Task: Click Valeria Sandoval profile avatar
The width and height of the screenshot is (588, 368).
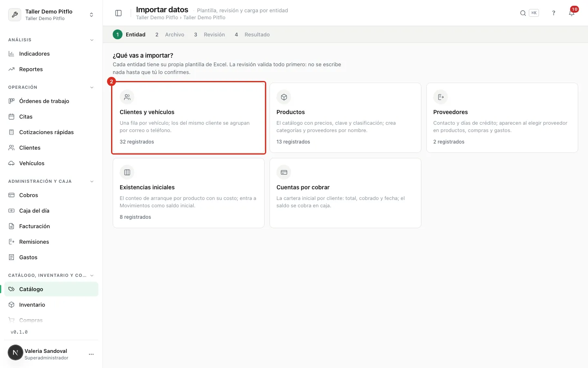Action: click(16, 352)
